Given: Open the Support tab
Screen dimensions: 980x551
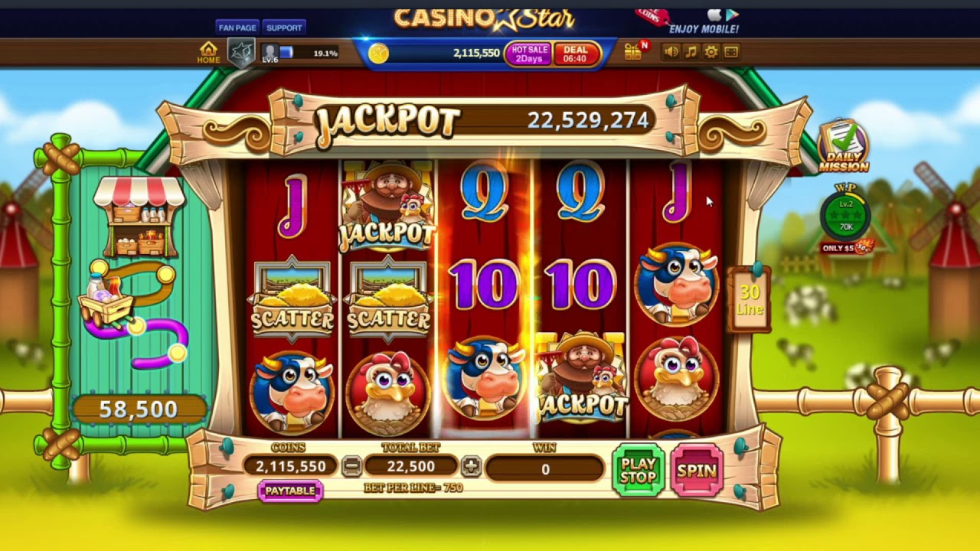Looking at the screenshot, I should (x=284, y=28).
